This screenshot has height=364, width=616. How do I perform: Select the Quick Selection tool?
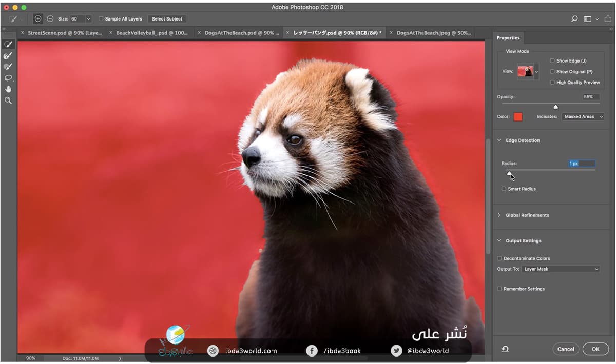coord(8,45)
